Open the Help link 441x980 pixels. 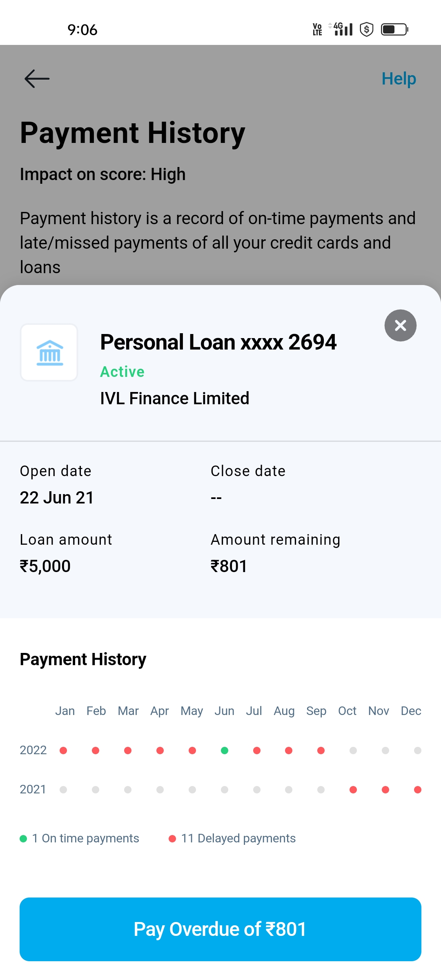(399, 79)
